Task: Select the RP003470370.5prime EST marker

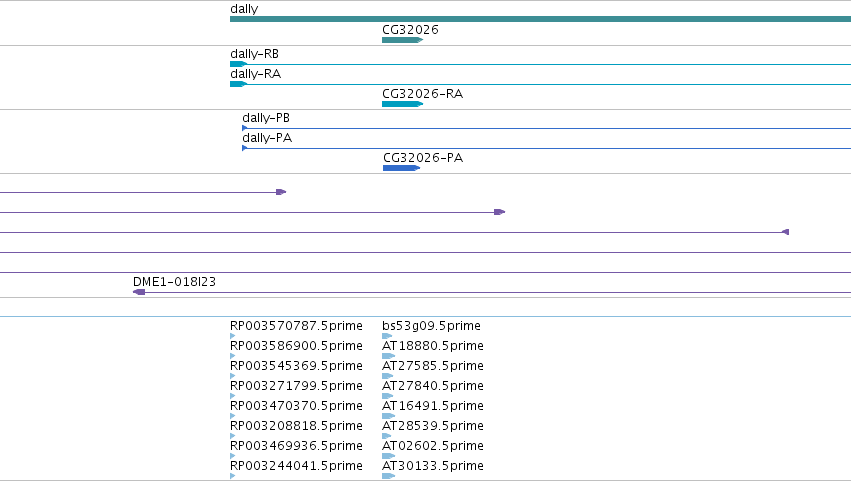Action: click(x=233, y=416)
